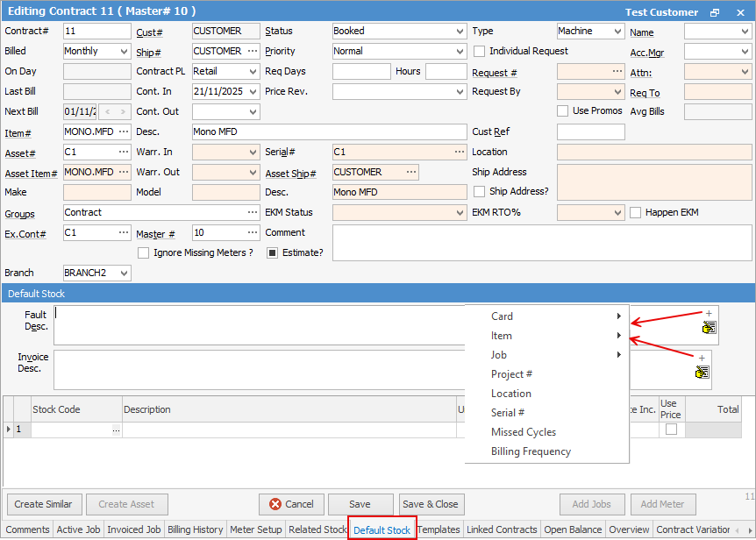
Task: Expand the Type dropdown showing Machine
Action: pyautogui.click(x=617, y=32)
